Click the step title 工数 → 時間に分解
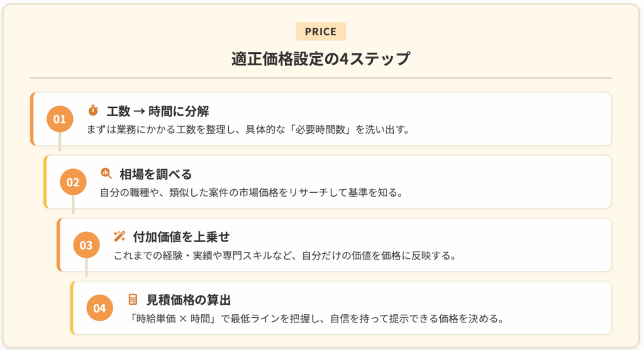The image size is (644, 350). [157, 111]
